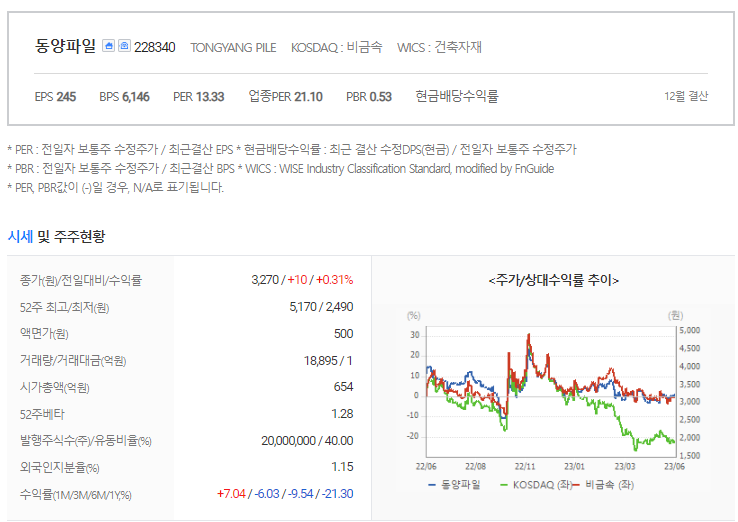Select the BPS 6,146 value

[124, 97]
